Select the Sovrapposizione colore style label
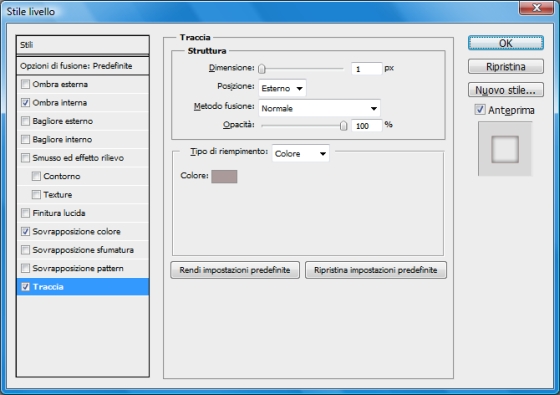 click(76, 231)
